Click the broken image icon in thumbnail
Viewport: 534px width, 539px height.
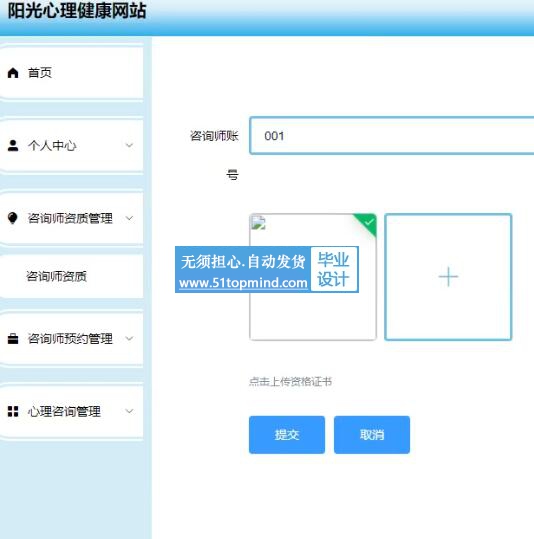tap(259, 222)
